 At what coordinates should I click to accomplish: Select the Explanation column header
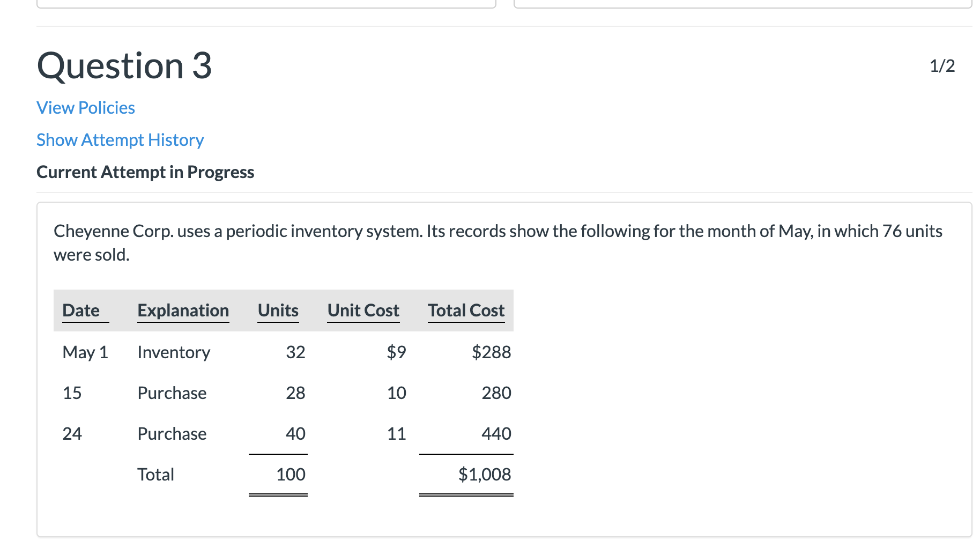pyautogui.click(x=183, y=310)
